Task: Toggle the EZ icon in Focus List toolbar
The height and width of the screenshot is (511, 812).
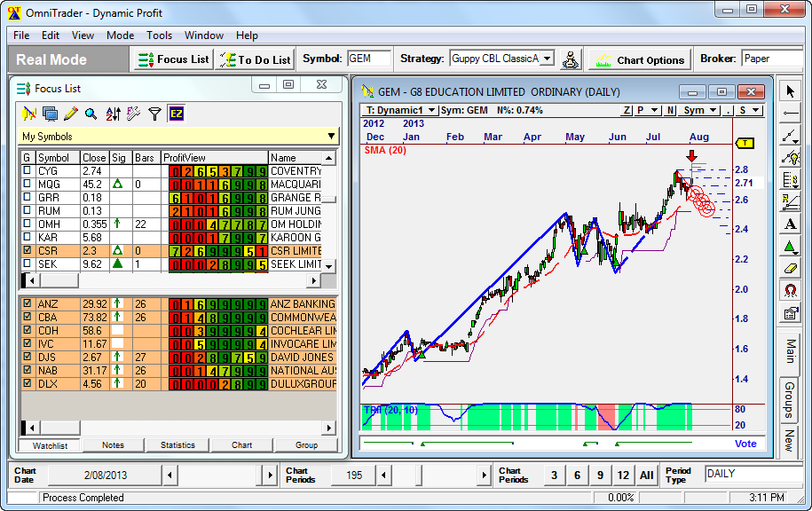Action: point(176,114)
